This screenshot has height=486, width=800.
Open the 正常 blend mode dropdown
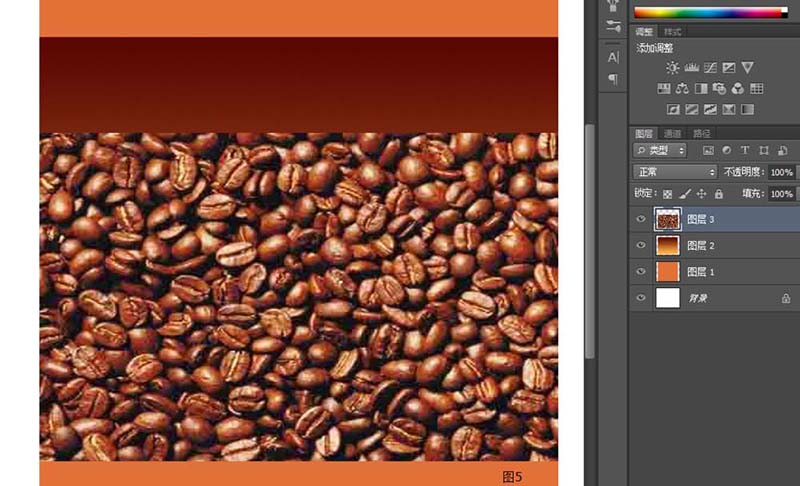(x=675, y=172)
